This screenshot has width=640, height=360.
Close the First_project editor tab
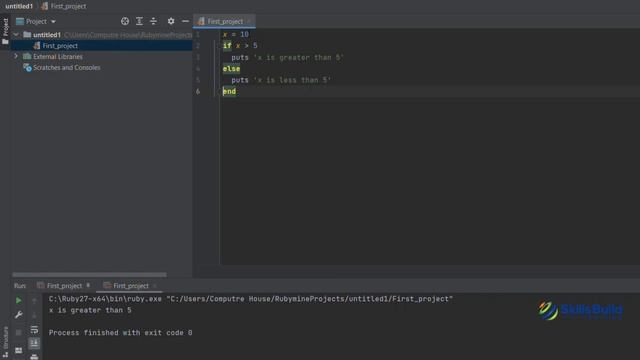249,21
